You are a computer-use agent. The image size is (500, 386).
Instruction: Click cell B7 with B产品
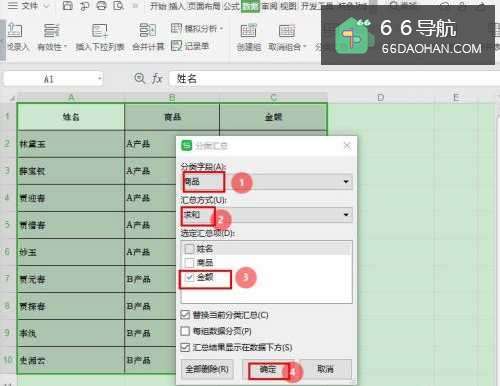pos(151,279)
